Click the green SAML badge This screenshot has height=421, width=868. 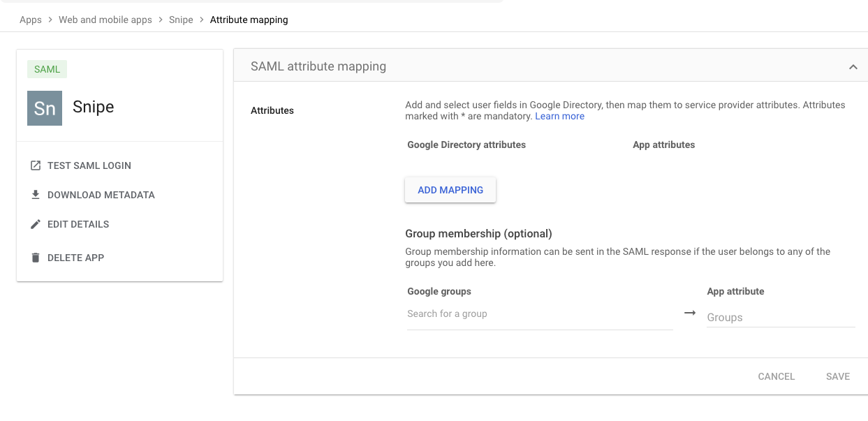coord(47,69)
